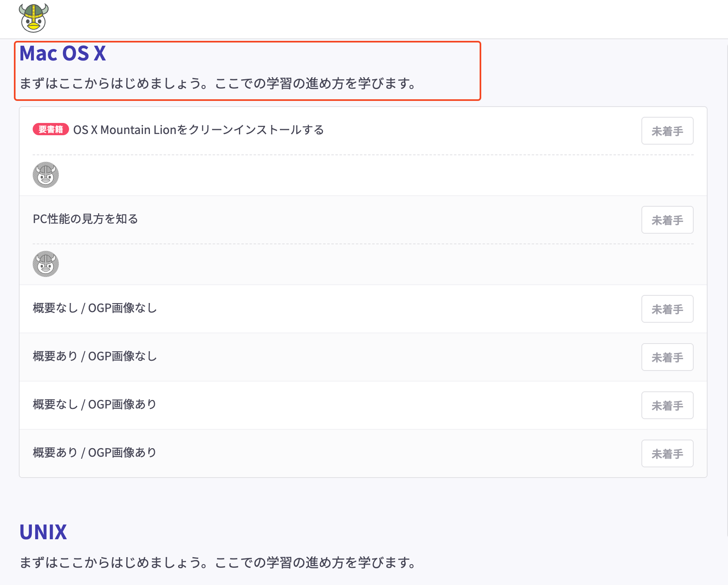Open 概要なし / OGP画像あり practice
Viewport: 728px width, 585px height.
(x=95, y=404)
